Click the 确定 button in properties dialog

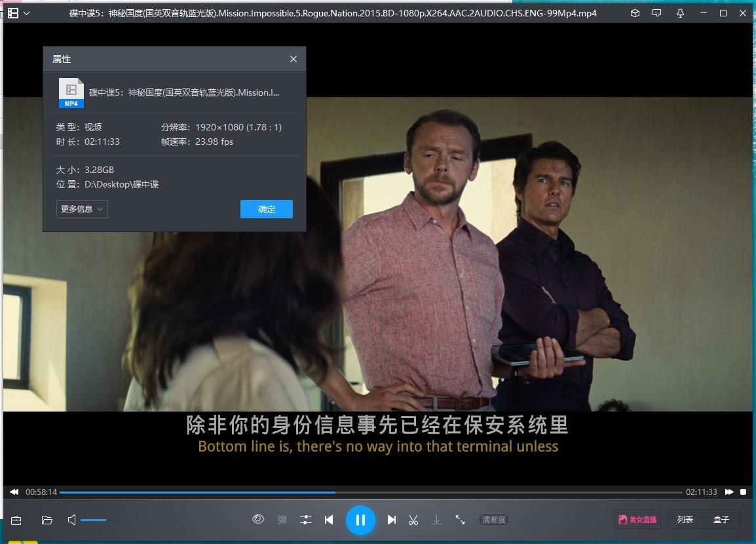click(266, 209)
